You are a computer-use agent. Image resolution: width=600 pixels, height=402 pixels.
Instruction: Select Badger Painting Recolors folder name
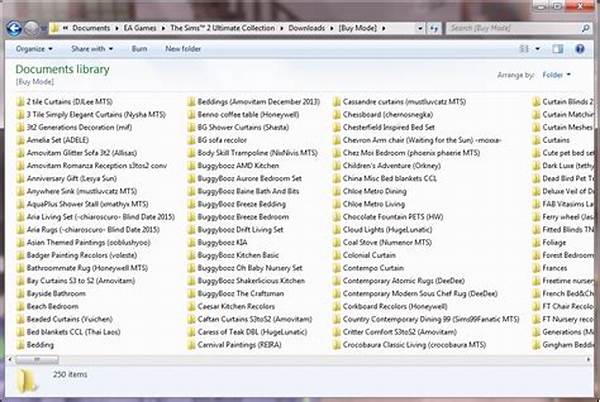click(x=82, y=255)
